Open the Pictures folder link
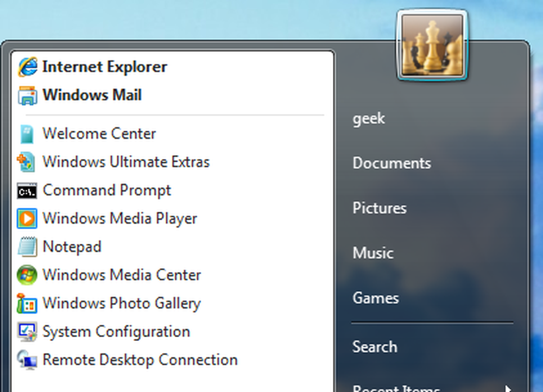The width and height of the screenshot is (543, 392). click(x=380, y=208)
